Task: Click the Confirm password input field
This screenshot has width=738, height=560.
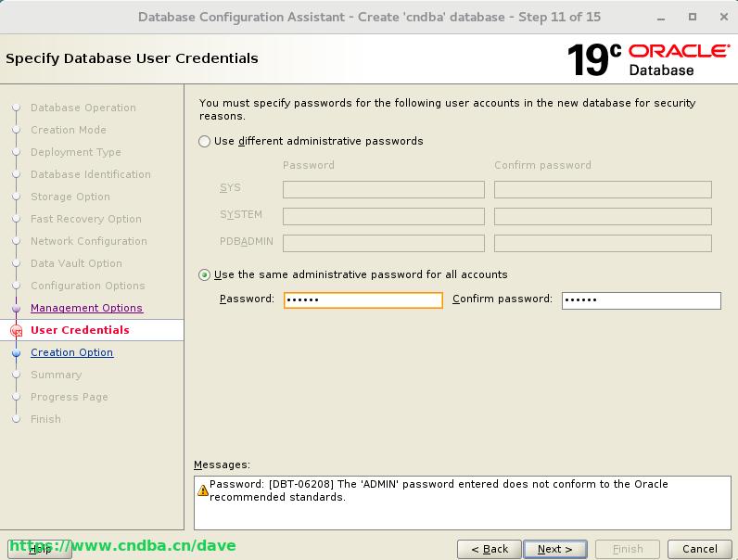Action: [x=641, y=300]
